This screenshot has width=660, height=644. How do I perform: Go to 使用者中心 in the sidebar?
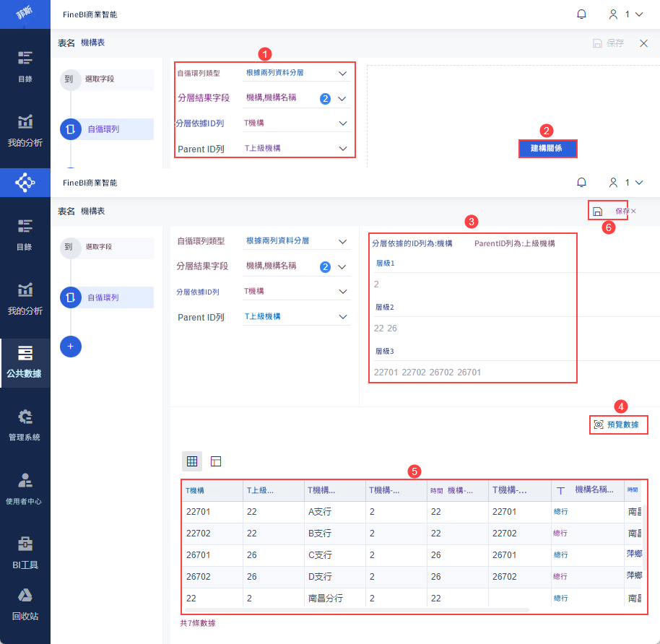[x=25, y=489]
